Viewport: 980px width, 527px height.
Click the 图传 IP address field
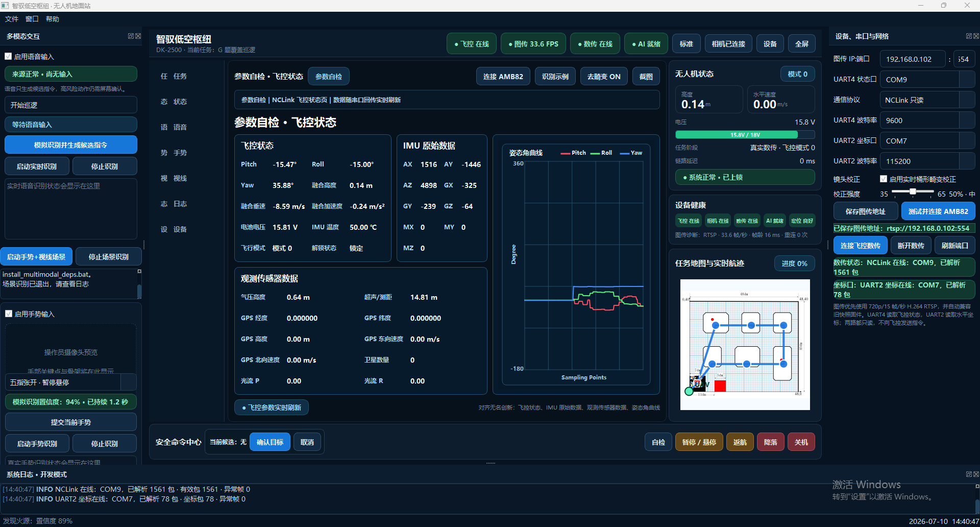913,59
